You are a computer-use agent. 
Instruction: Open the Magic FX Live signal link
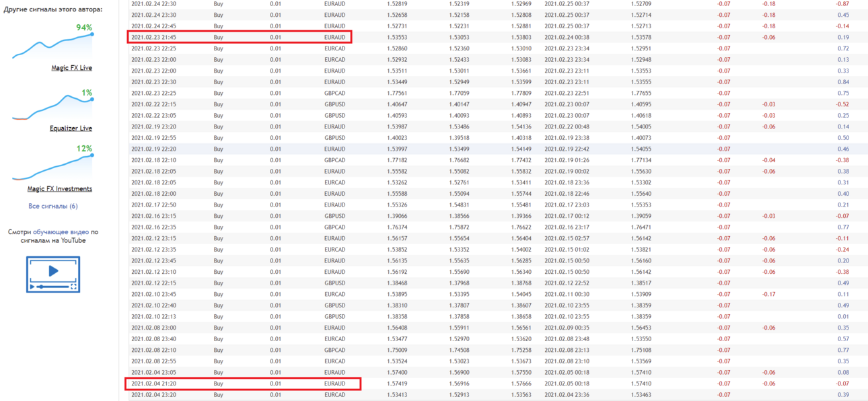coord(72,68)
